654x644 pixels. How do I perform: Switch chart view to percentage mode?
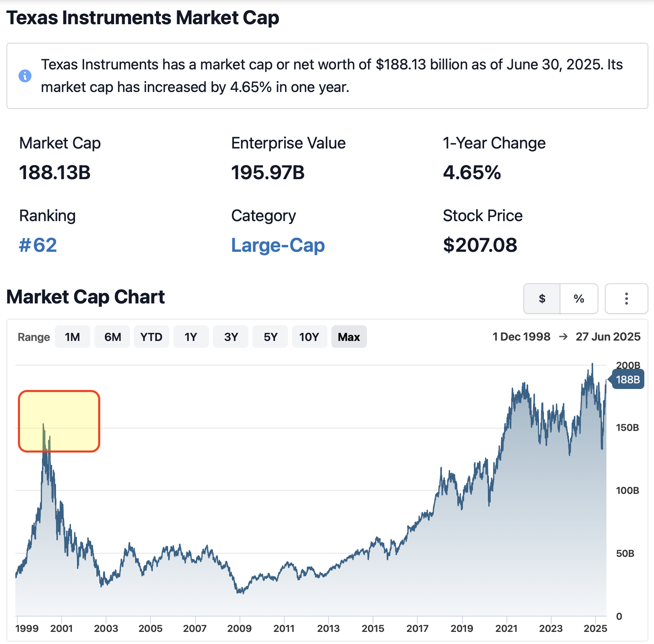click(x=579, y=299)
